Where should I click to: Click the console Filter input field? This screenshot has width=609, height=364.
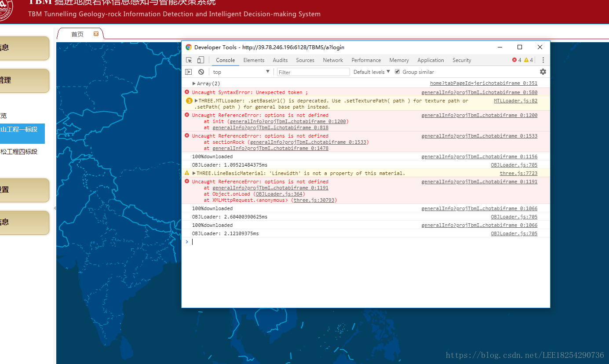[313, 72]
